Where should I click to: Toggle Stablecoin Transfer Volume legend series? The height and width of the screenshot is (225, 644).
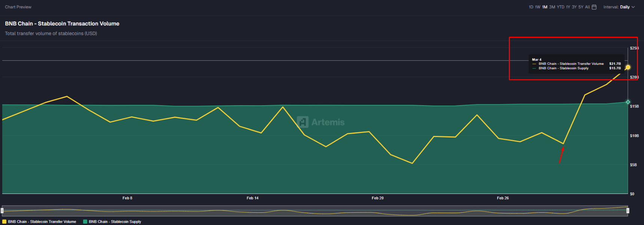pos(42,222)
